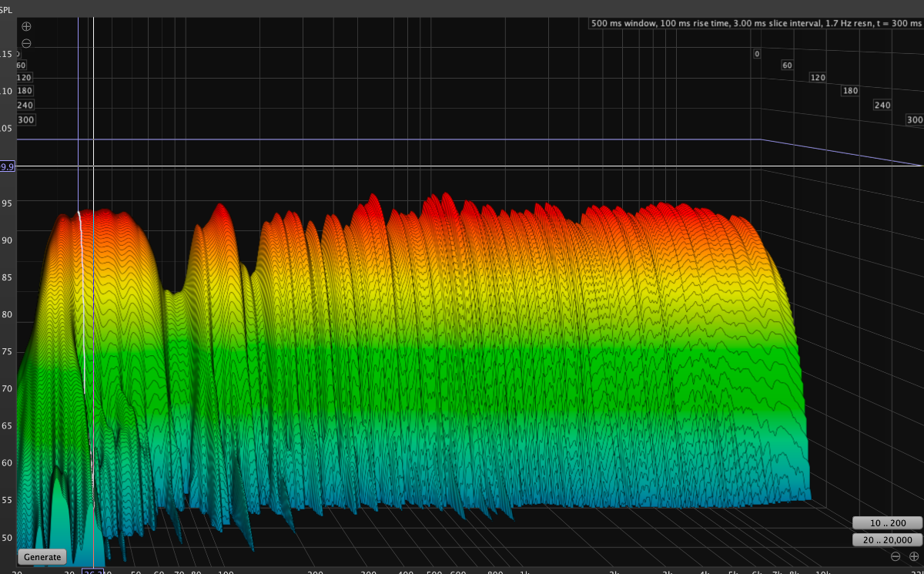Set frequency range to 20 .. 20,000
Screen dimensions: 924x574
coord(887,540)
